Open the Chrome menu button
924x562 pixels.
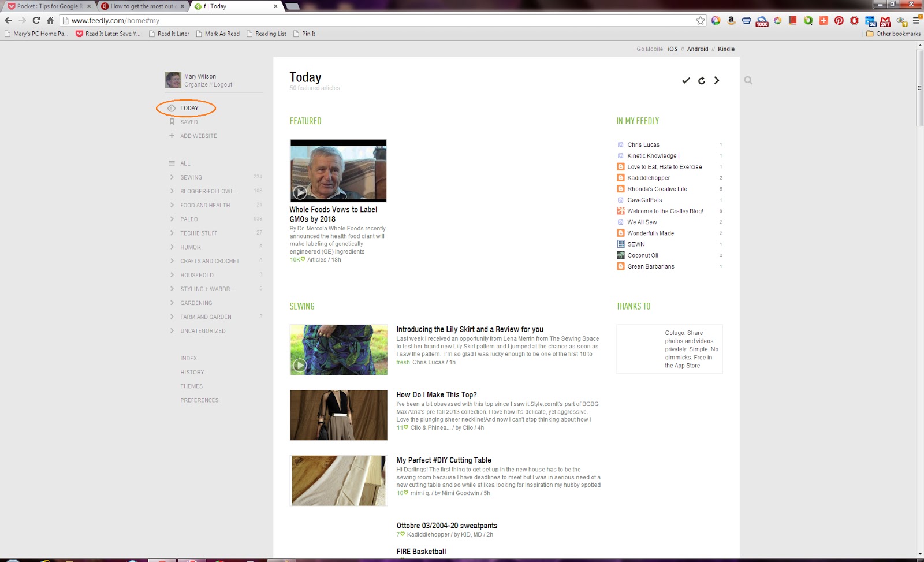(916, 20)
